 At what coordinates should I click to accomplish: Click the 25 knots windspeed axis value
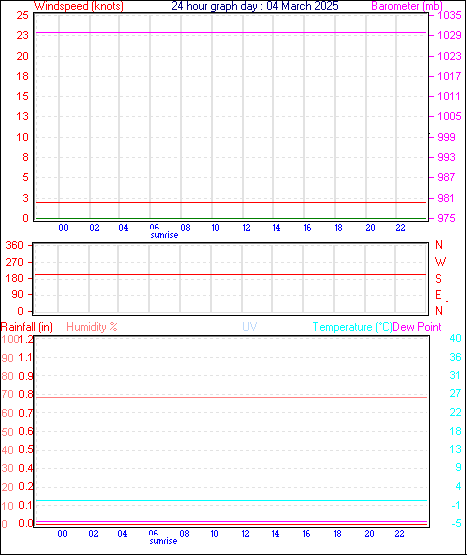(22, 15)
